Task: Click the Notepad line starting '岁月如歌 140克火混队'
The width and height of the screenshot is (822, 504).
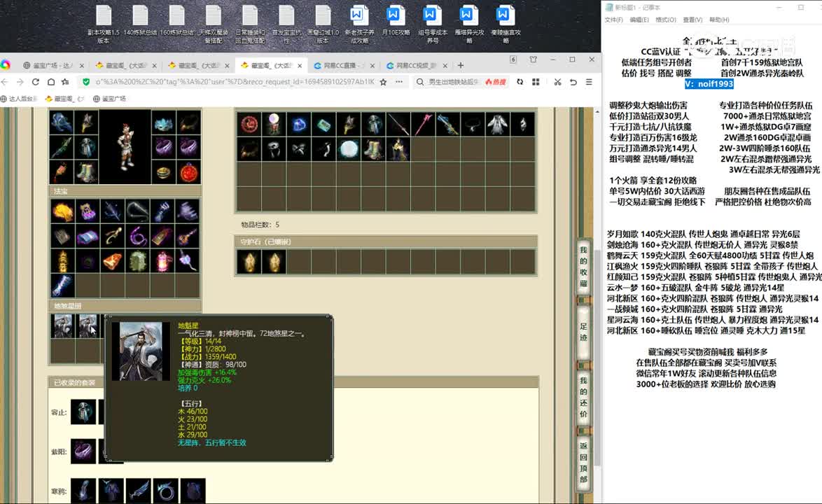Action: pos(704,234)
